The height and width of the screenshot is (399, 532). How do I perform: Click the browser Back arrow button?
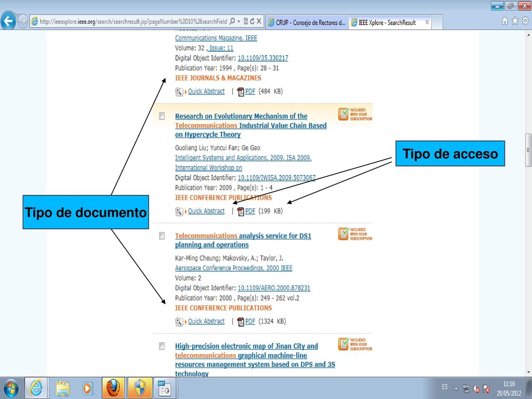click(8, 21)
